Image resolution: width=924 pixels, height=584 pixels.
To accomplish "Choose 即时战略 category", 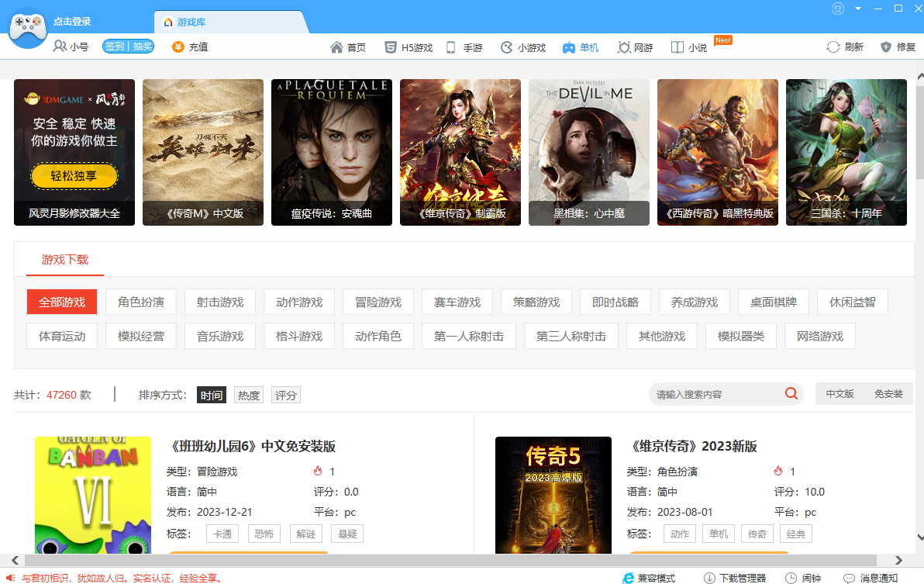I will 615,302.
